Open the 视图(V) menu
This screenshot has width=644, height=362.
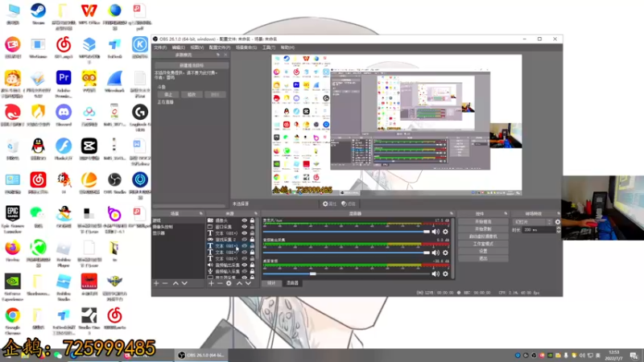click(196, 47)
